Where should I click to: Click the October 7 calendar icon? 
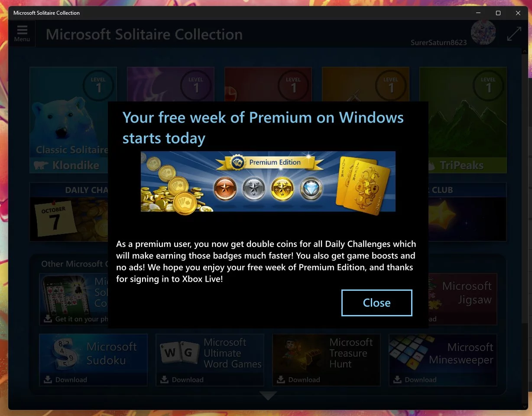(55, 219)
